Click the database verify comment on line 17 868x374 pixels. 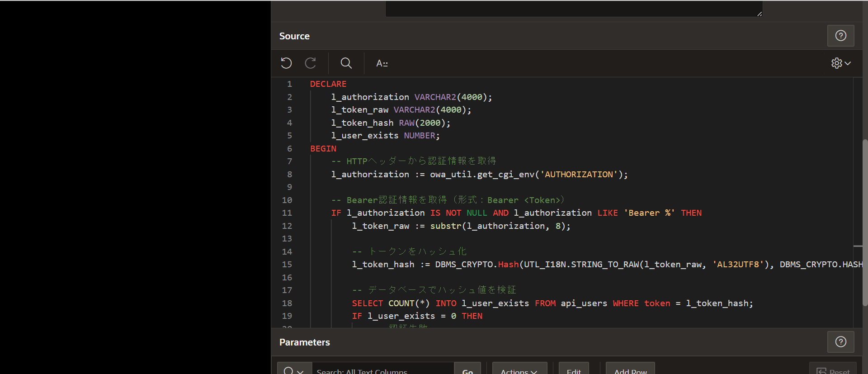click(434, 290)
